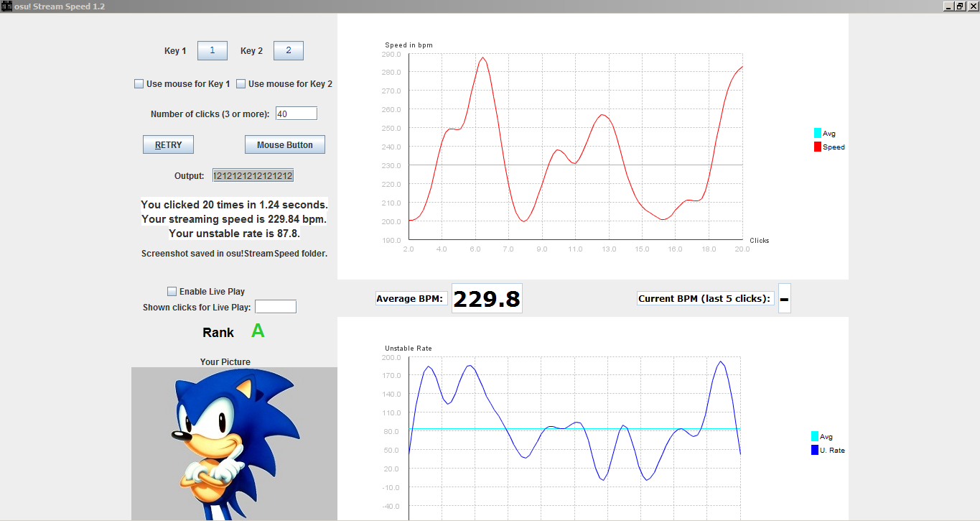Click the 'Speed in bpm' chart title
Viewport: 980px width, 521px height.
409,45
